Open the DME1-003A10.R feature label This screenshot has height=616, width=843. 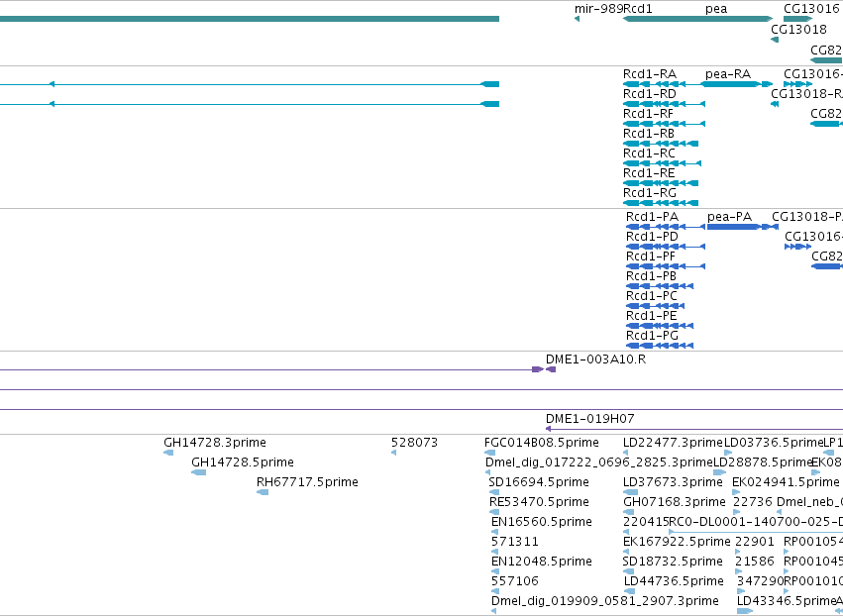coord(595,359)
